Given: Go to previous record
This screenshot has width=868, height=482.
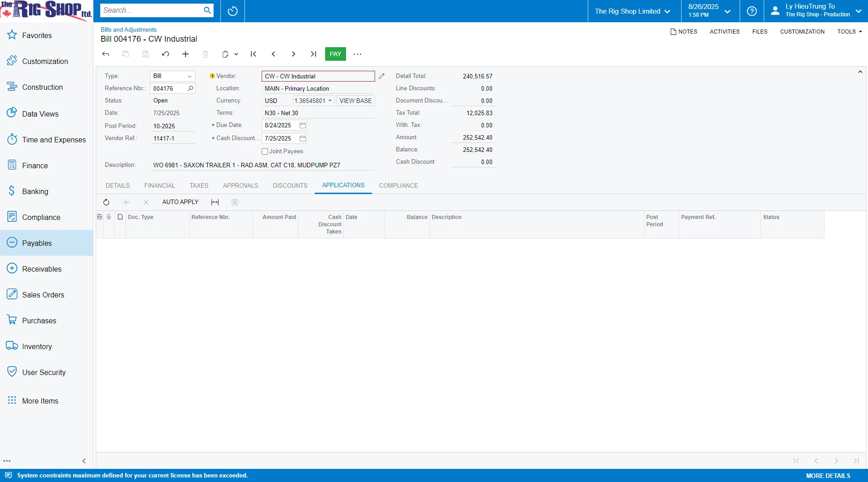Looking at the screenshot, I should 273,54.
